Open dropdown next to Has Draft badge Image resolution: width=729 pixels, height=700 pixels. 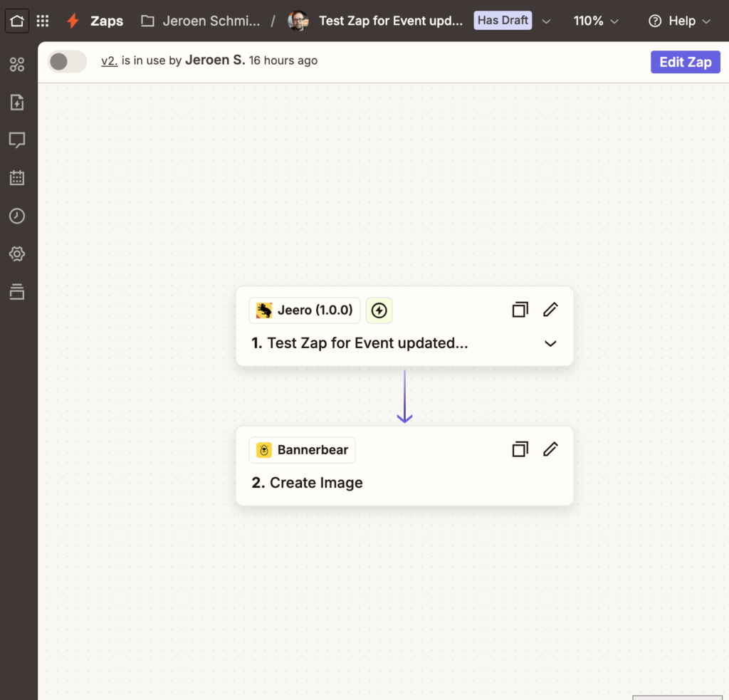[546, 21]
